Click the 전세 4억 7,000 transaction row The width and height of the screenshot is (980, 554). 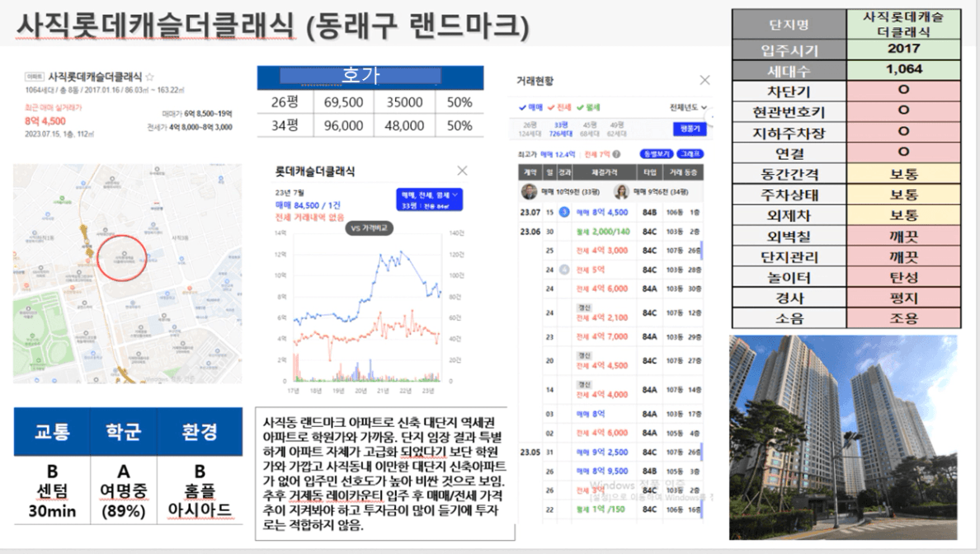pyautogui.click(x=610, y=336)
